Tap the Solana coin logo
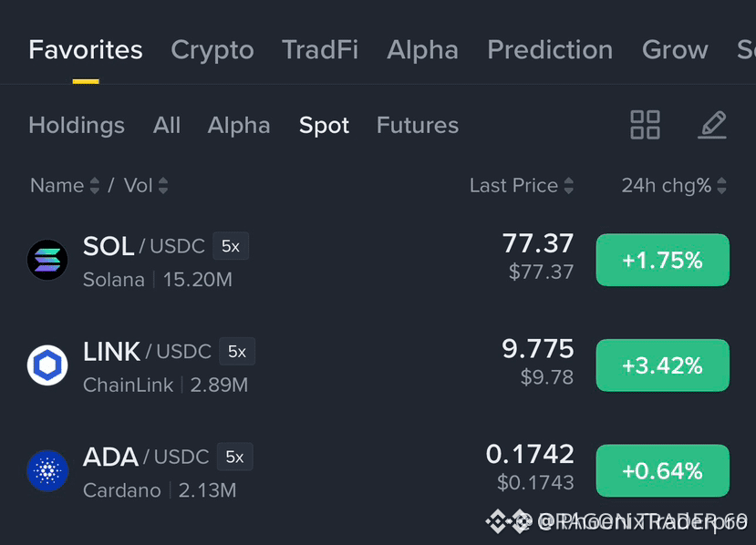The height and width of the screenshot is (545, 756). 47,260
